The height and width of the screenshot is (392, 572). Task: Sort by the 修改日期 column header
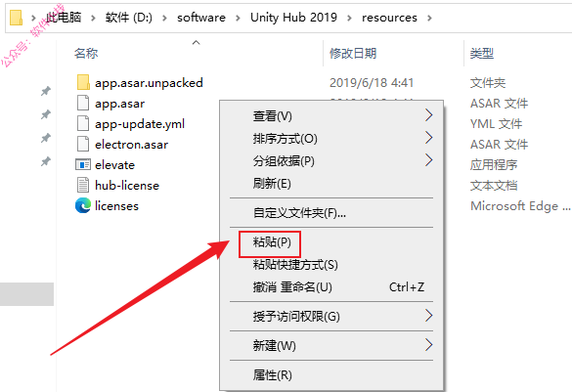point(353,54)
